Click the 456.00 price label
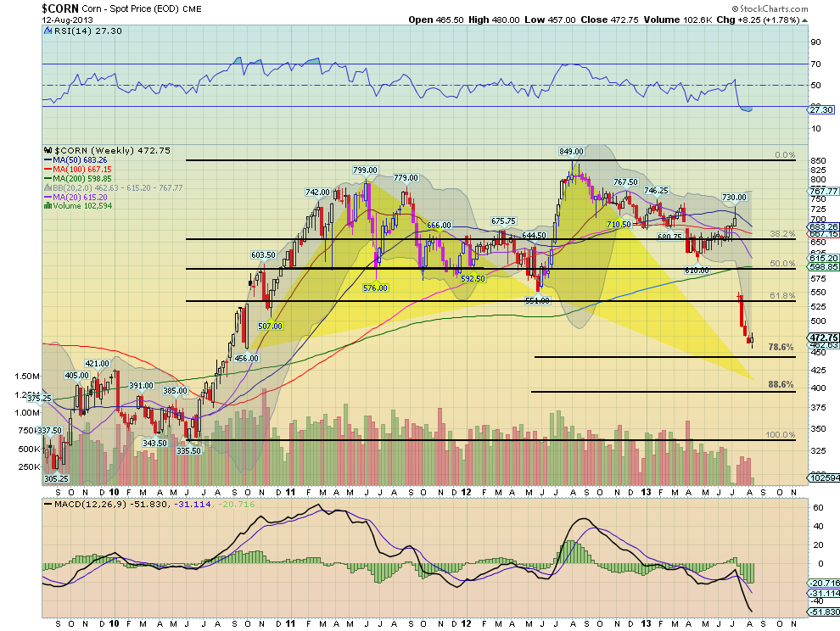This screenshot has height=631, width=840. point(246,358)
